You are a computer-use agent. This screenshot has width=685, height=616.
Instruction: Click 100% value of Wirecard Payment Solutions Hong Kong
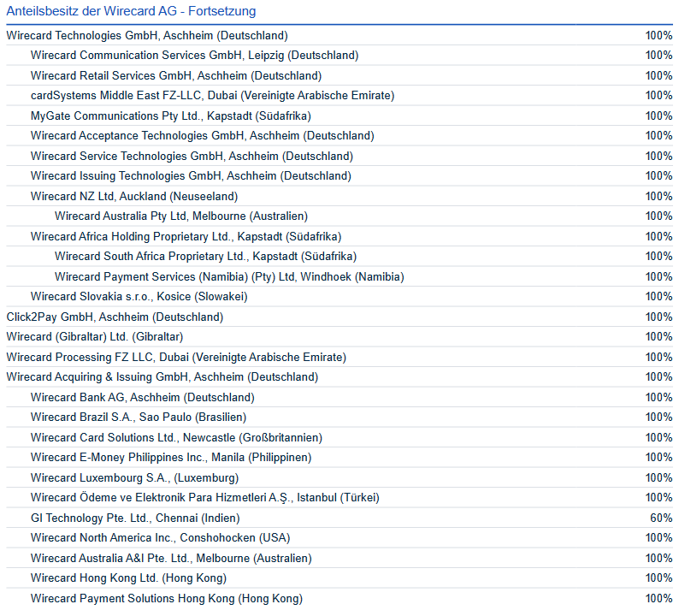[x=658, y=599]
